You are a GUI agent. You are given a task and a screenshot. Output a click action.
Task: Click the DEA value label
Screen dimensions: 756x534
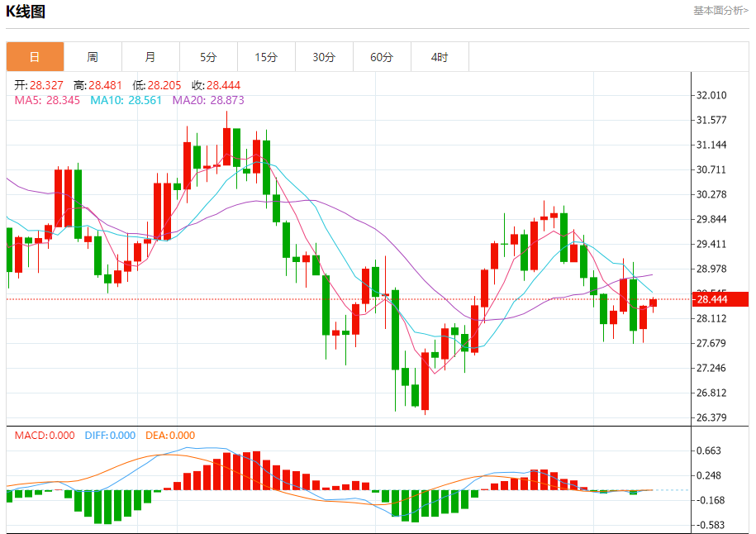tap(170, 435)
